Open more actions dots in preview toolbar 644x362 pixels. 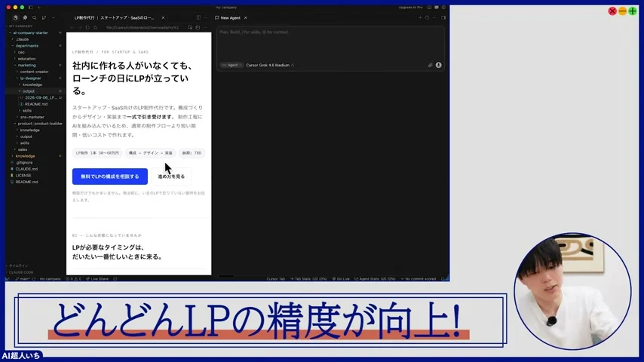click(206, 28)
